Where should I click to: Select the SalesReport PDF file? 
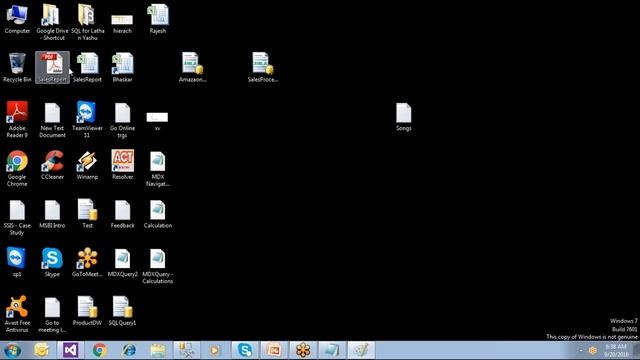52,68
